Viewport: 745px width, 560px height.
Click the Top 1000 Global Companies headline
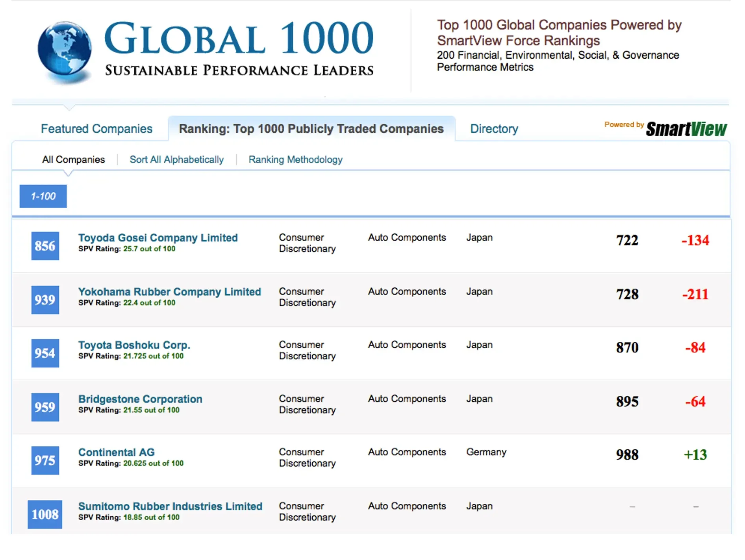[559, 33]
